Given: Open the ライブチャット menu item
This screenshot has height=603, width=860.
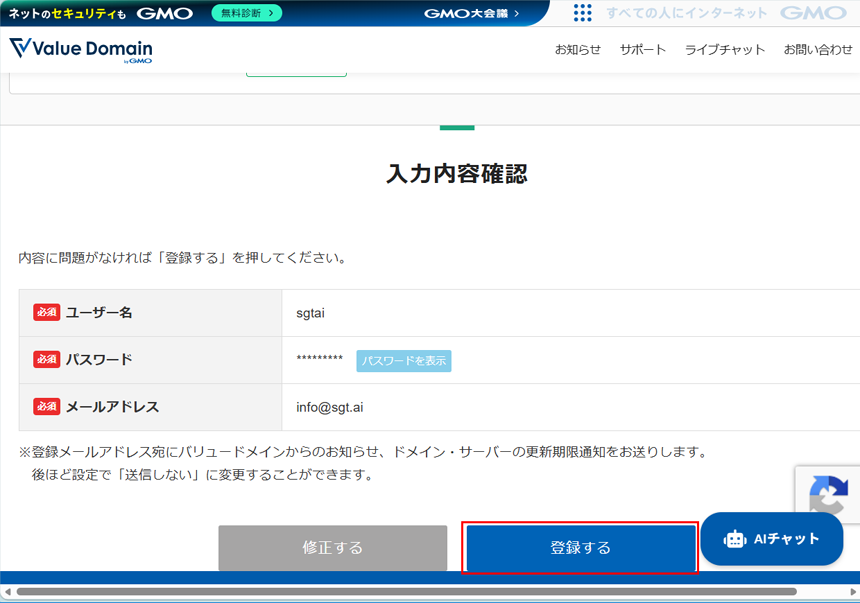Looking at the screenshot, I should point(725,49).
